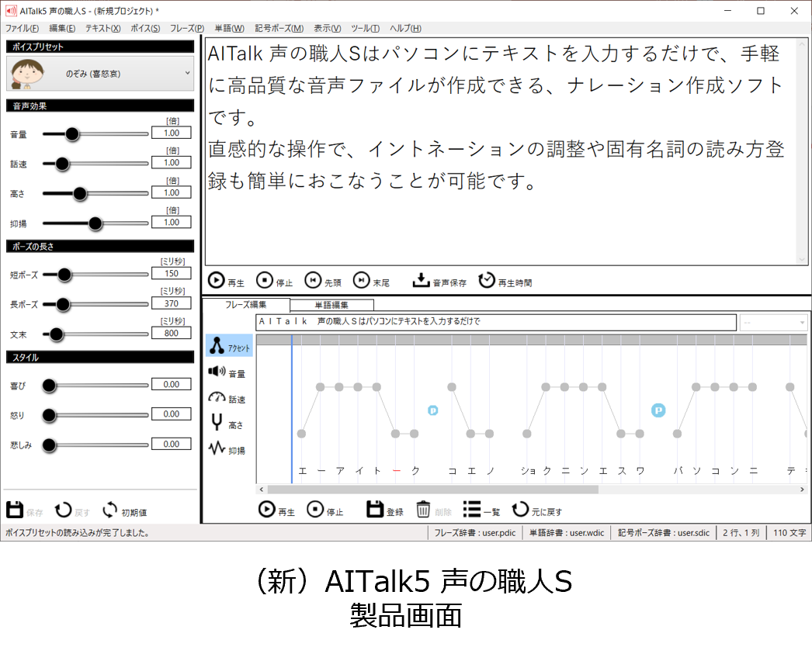Open the ヘルプ(H) menu
The image size is (812, 654).
click(405, 29)
